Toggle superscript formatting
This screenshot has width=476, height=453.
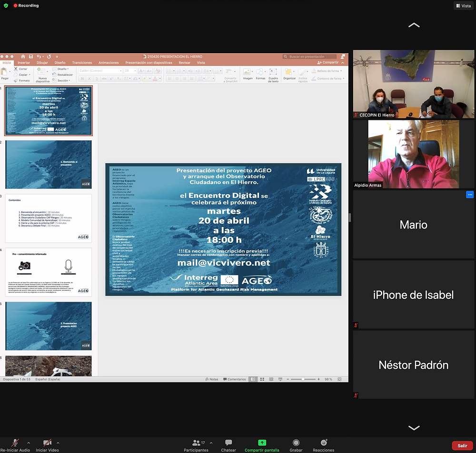(x=111, y=79)
